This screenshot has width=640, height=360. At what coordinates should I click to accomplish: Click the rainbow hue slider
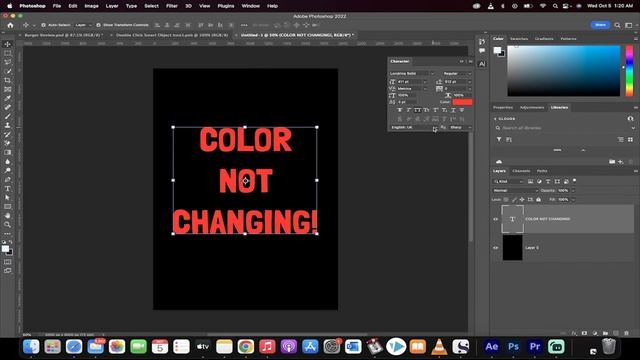[x=629, y=71]
